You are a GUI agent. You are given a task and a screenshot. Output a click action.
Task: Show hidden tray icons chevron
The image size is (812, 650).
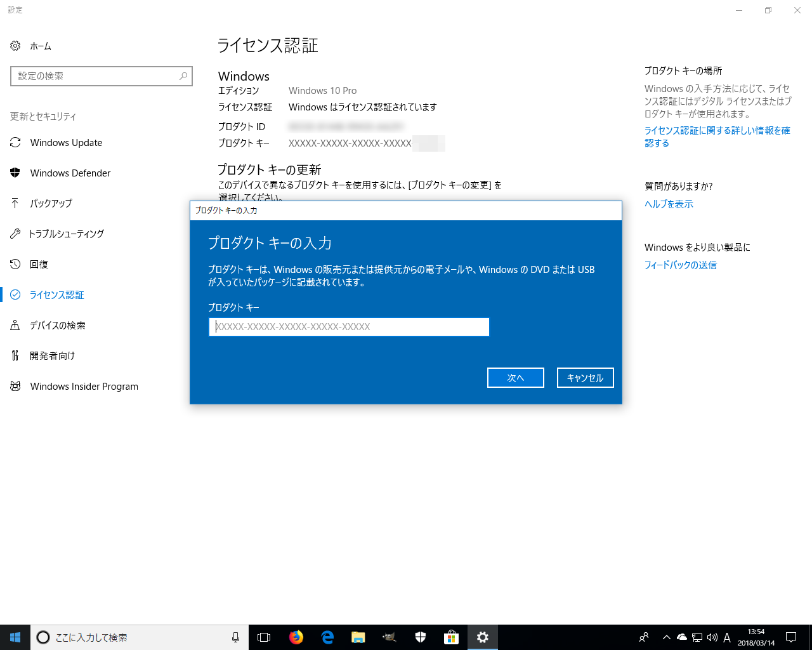pos(666,637)
